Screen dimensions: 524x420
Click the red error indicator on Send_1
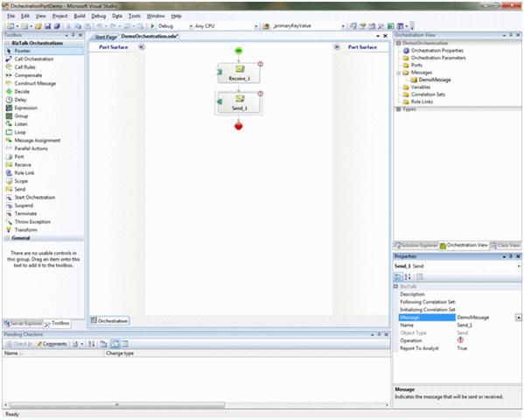pyautogui.click(x=261, y=94)
